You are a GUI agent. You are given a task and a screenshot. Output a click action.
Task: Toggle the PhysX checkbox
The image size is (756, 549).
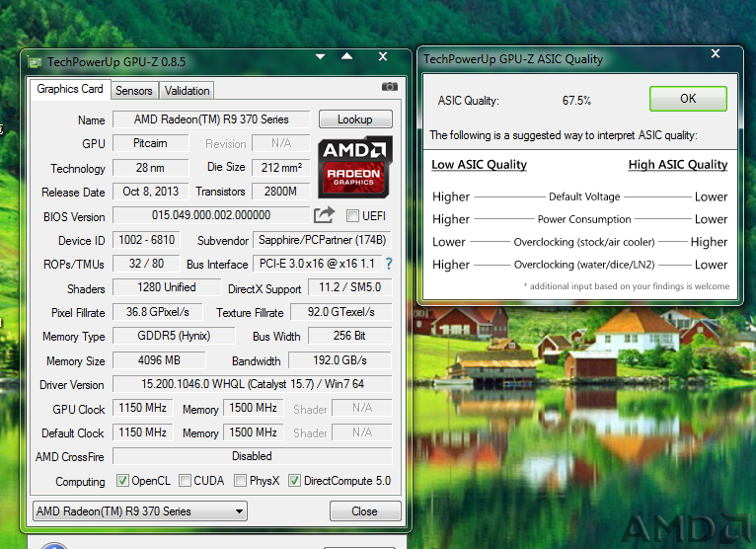click(x=240, y=481)
